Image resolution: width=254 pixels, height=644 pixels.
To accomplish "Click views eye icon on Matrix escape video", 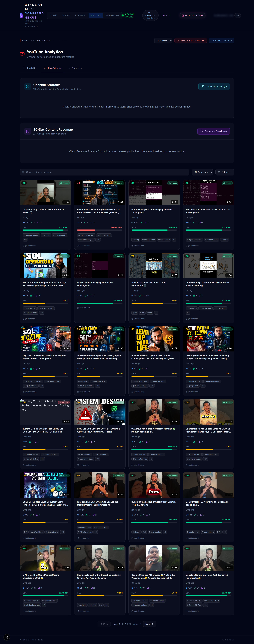I will (78, 515).
